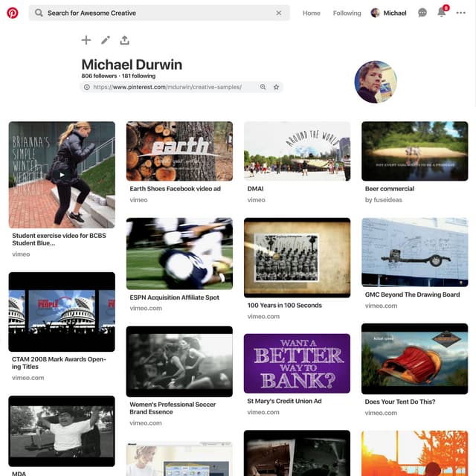Play the Brianna's winter workout video pin
Image resolution: width=476 pixels, height=476 pixels.
pos(62,175)
